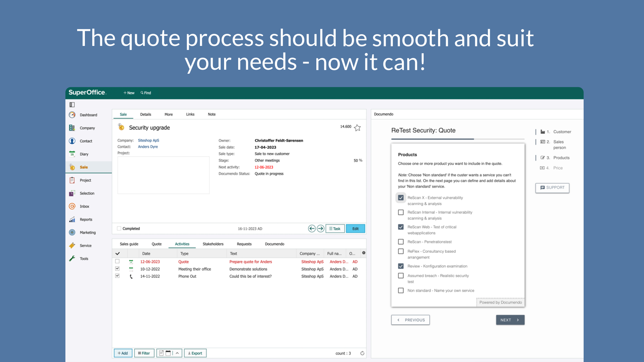The width and height of the screenshot is (644, 362).
Task: Go to previous sale with left arrow
Action: (x=312, y=229)
